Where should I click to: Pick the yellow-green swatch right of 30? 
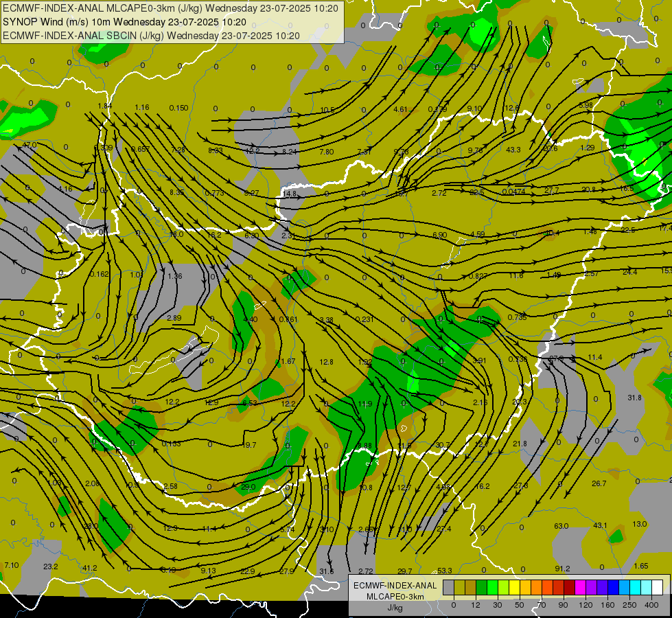click(x=504, y=587)
